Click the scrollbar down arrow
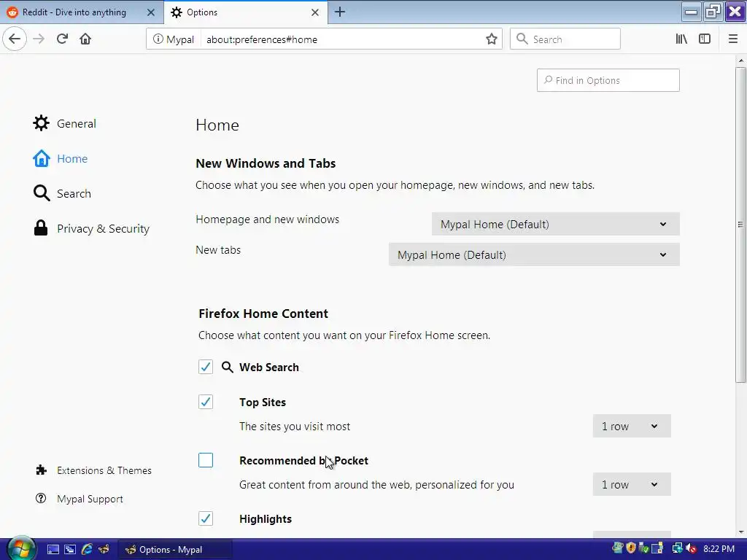Screen dimensions: 747x560 tap(741, 532)
